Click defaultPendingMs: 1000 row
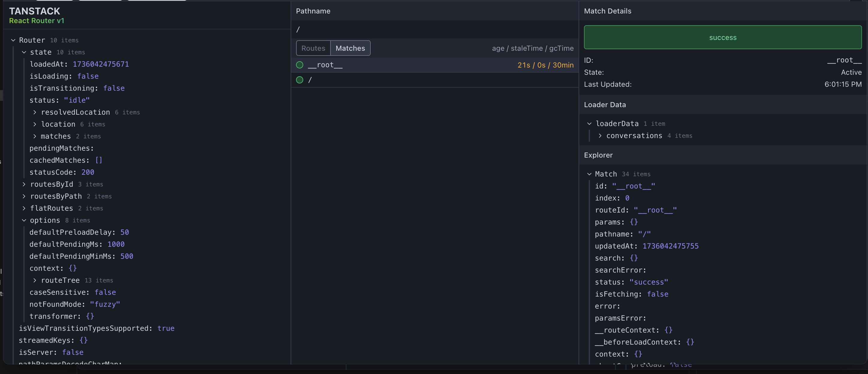The height and width of the screenshot is (374, 868). tap(77, 245)
